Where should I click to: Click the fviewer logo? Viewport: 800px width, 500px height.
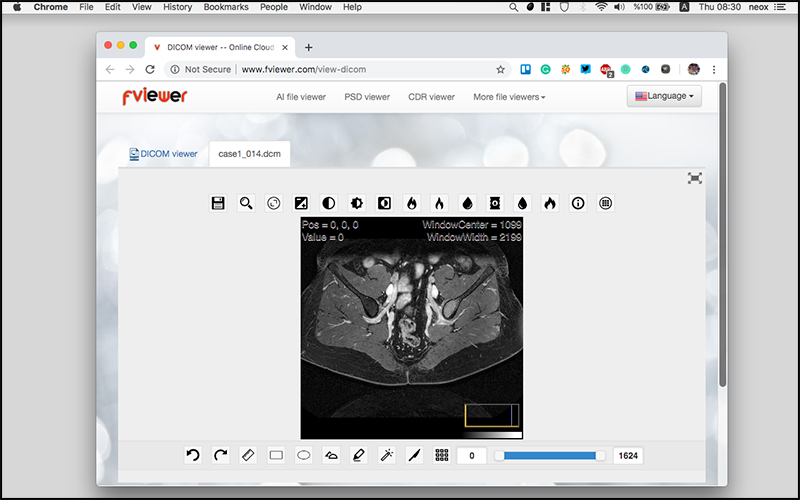coord(155,96)
